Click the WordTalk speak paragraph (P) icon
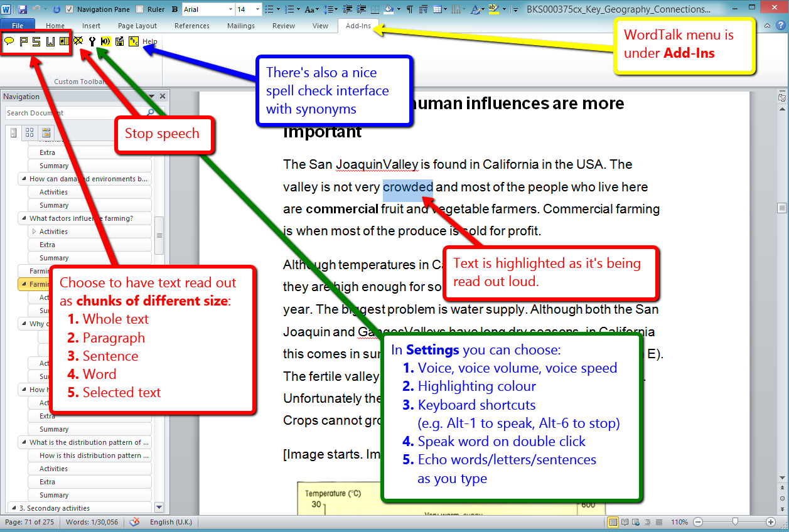 pos(23,42)
